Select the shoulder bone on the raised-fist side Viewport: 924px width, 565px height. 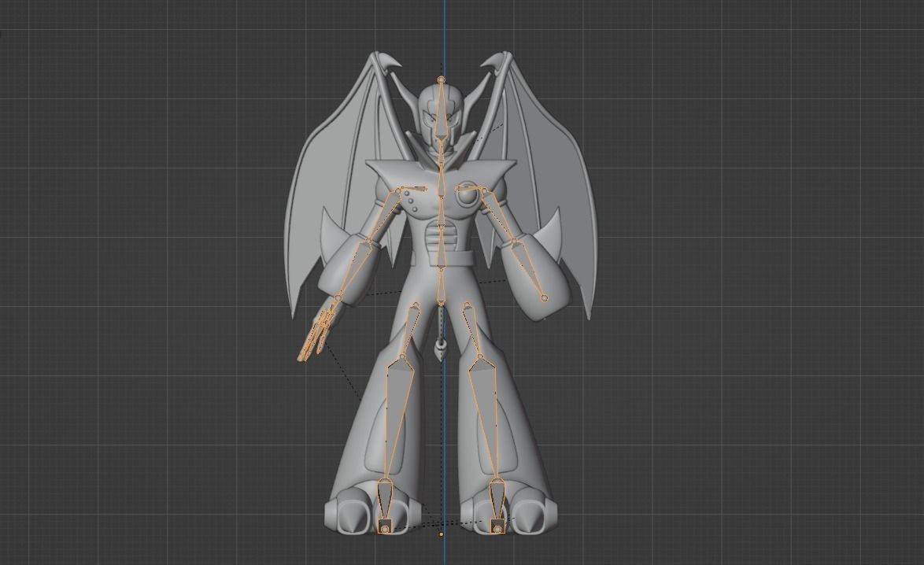coord(469,189)
